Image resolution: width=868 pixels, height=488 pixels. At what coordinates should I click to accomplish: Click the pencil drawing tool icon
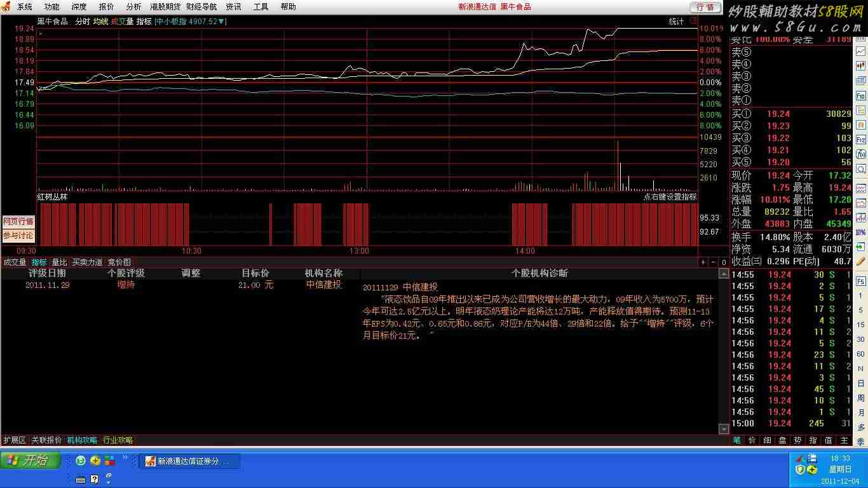861,262
